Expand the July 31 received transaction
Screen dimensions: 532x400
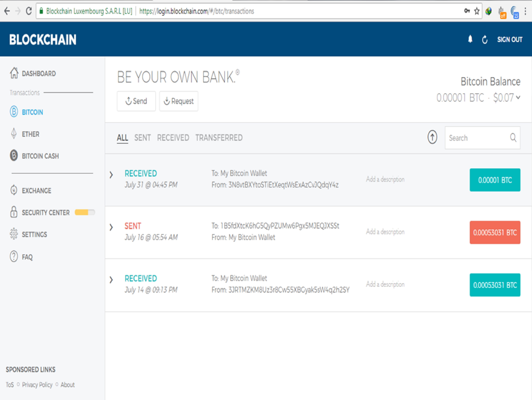click(x=111, y=175)
